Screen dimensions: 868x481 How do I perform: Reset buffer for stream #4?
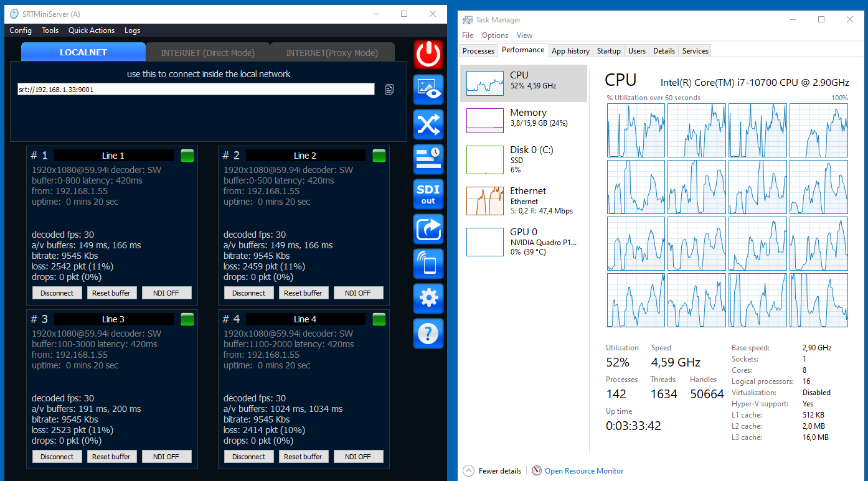click(x=303, y=457)
